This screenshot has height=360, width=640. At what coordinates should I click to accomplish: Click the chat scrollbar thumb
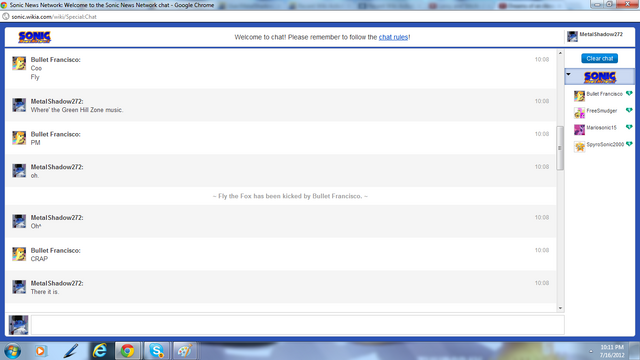560,148
